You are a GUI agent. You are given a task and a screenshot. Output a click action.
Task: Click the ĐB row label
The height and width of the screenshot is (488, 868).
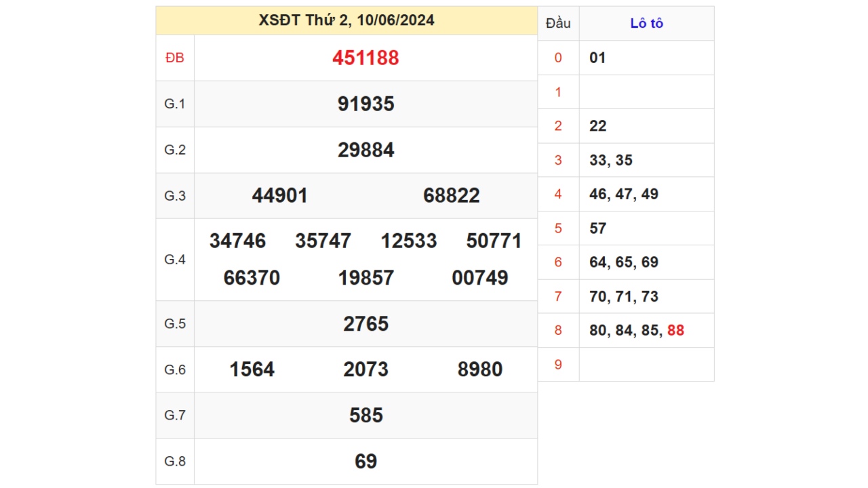(x=175, y=58)
